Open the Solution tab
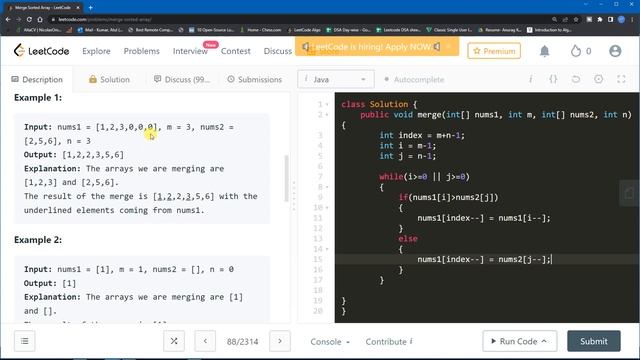 (109, 79)
